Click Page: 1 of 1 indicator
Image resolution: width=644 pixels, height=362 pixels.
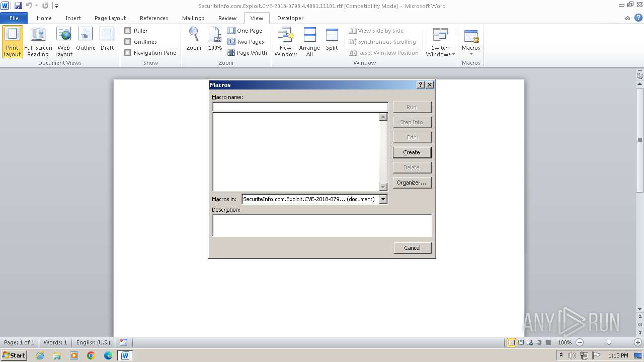19,342
